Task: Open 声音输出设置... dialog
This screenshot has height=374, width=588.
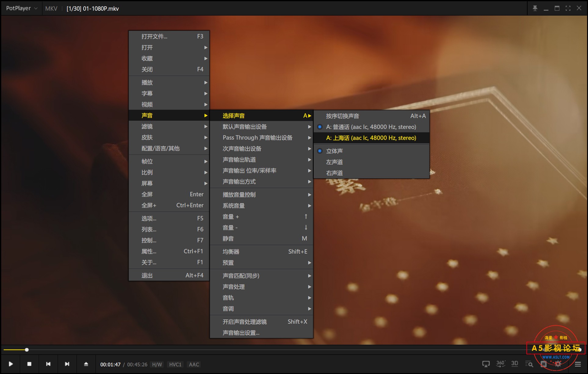Action: pyautogui.click(x=262, y=333)
